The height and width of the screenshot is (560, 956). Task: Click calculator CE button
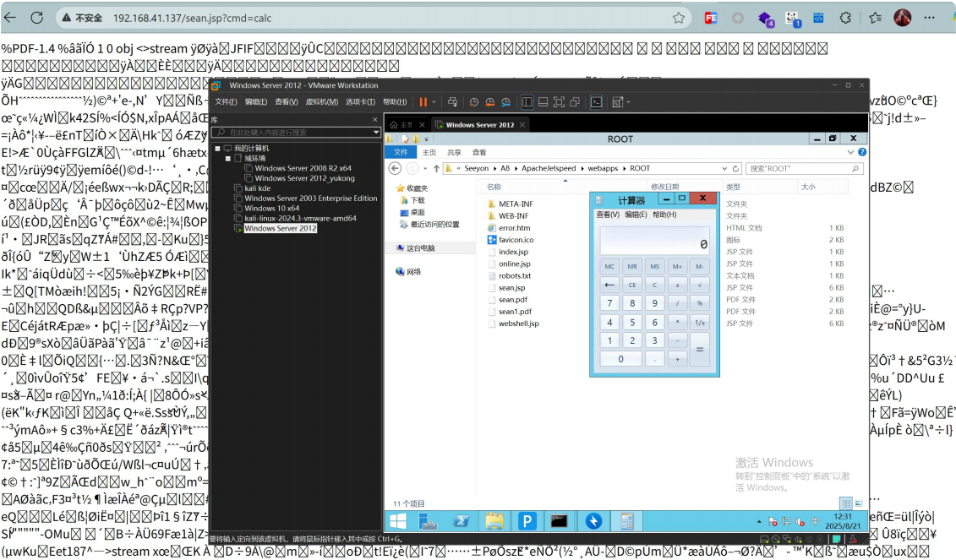click(x=631, y=285)
